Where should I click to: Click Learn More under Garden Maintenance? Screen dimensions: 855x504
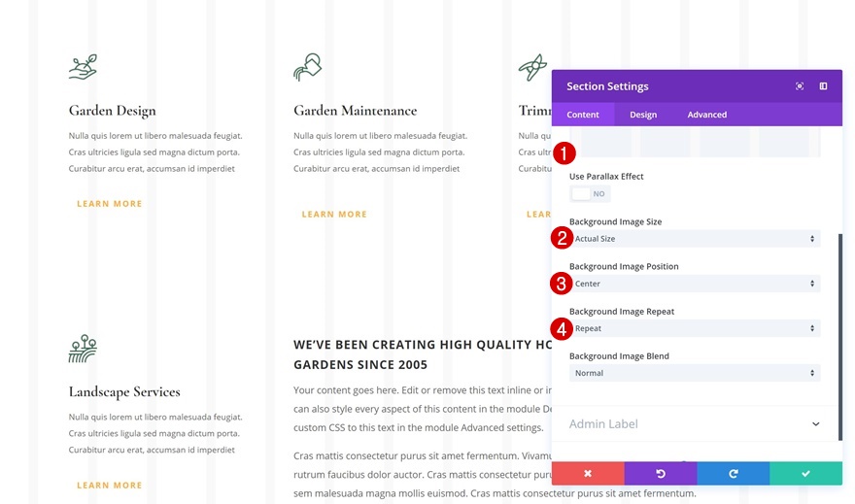[334, 215]
